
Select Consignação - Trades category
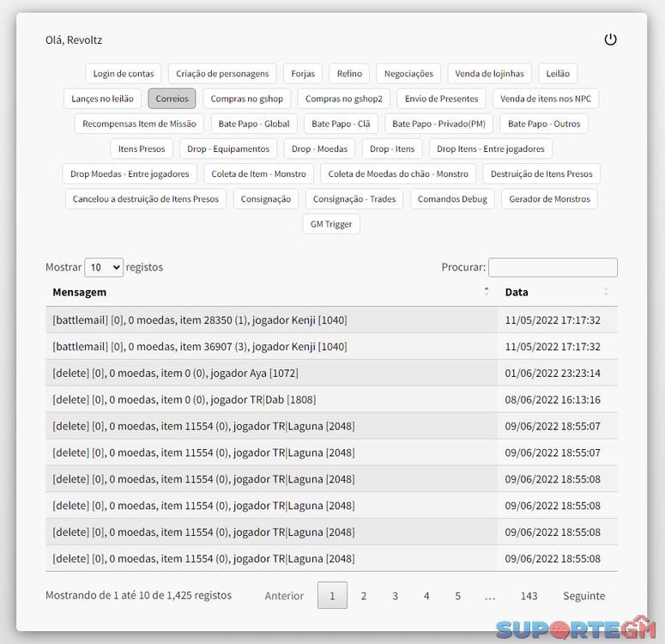(354, 199)
